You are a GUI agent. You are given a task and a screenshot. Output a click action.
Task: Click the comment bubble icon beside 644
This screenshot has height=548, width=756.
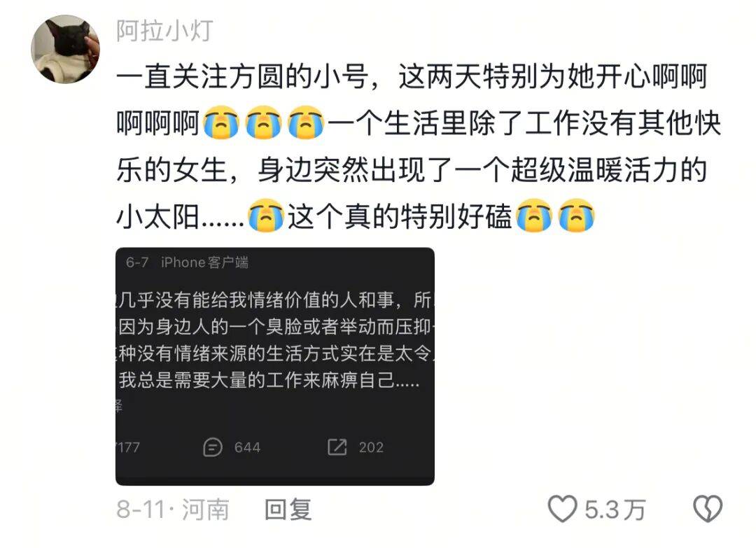tap(213, 447)
